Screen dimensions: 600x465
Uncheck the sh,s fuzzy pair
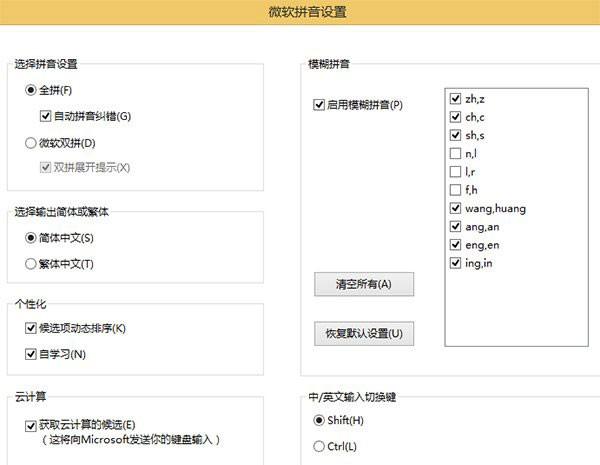coord(456,135)
